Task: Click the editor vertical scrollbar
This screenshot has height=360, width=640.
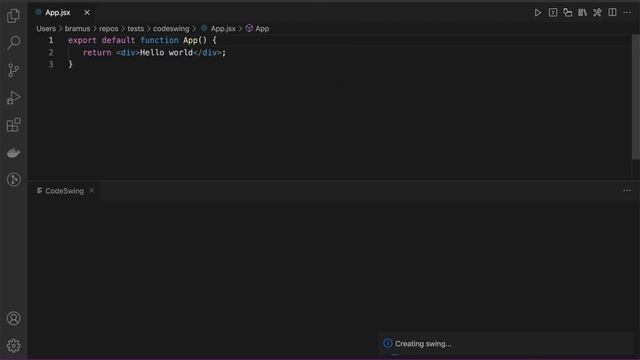Action: coord(636,97)
